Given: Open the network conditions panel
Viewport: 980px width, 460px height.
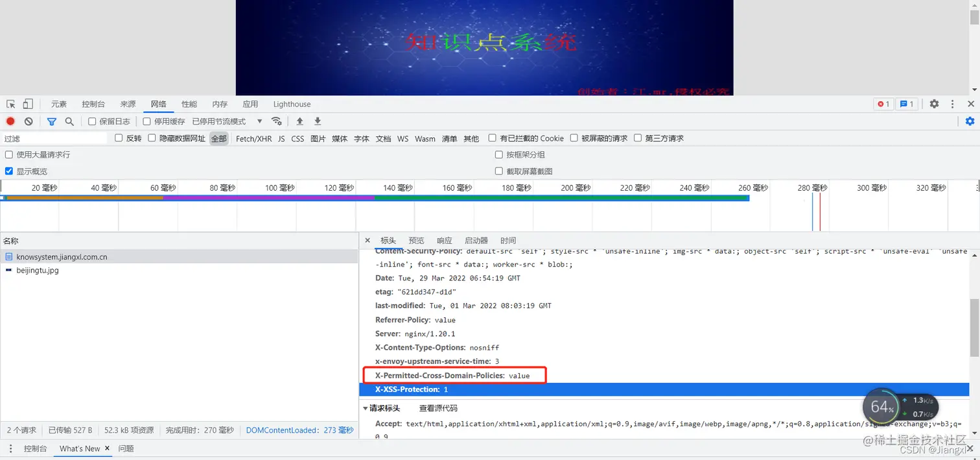Looking at the screenshot, I should point(277,121).
